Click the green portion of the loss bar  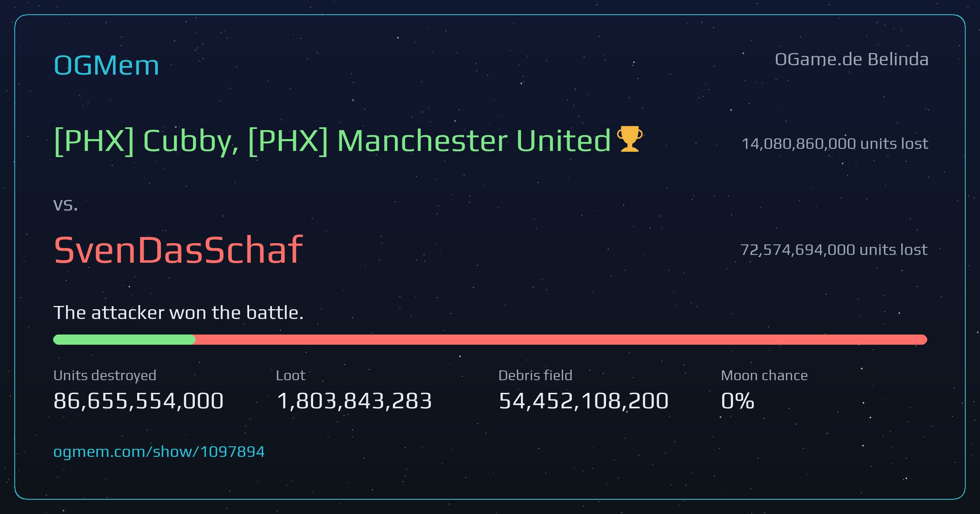click(124, 340)
